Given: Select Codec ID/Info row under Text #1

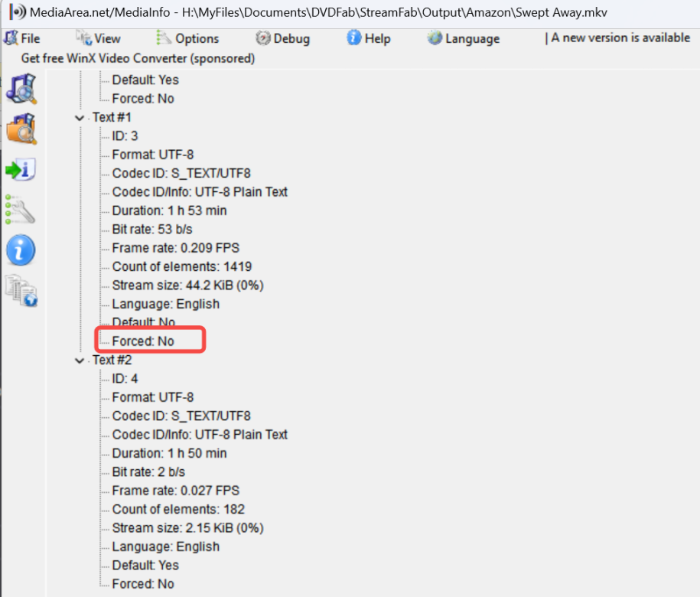Looking at the screenshot, I should click(200, 192).
